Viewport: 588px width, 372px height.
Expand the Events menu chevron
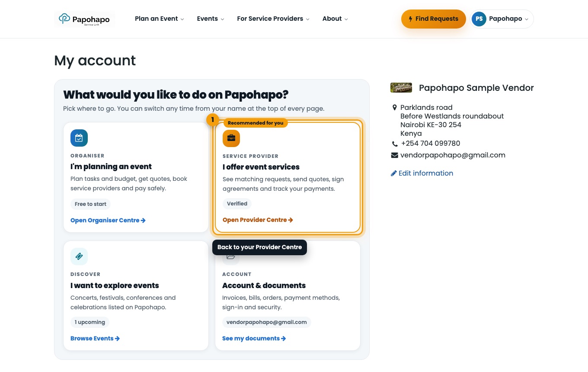pos(222,19)
